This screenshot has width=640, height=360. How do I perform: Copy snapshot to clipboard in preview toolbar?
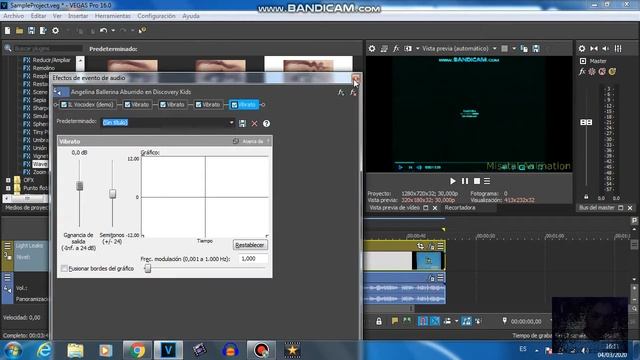[x=524, y=49]
